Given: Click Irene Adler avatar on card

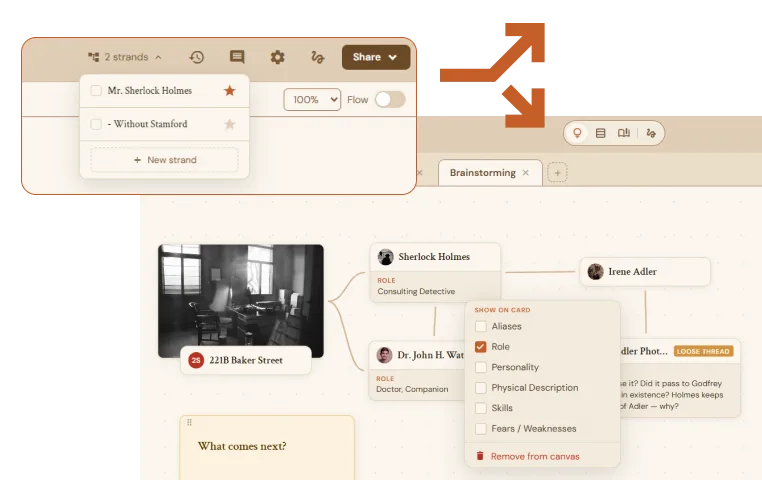Looking at the screenshot, I should click(x=595, y=272).
